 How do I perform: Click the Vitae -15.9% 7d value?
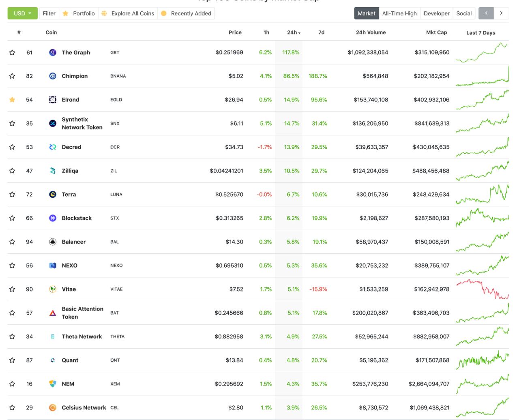[318, 289]
